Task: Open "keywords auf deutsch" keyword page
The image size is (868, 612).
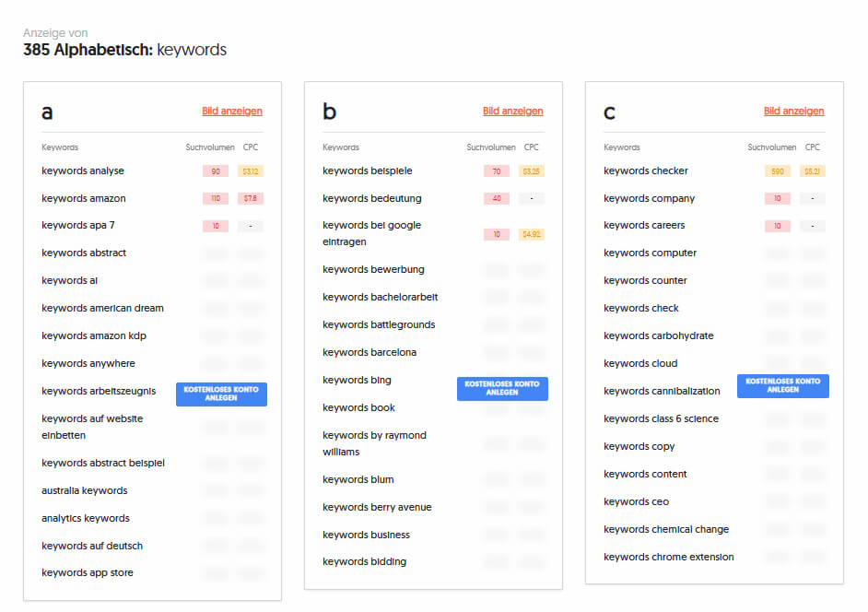Action: pyautogui.click(x=94, y=545)
